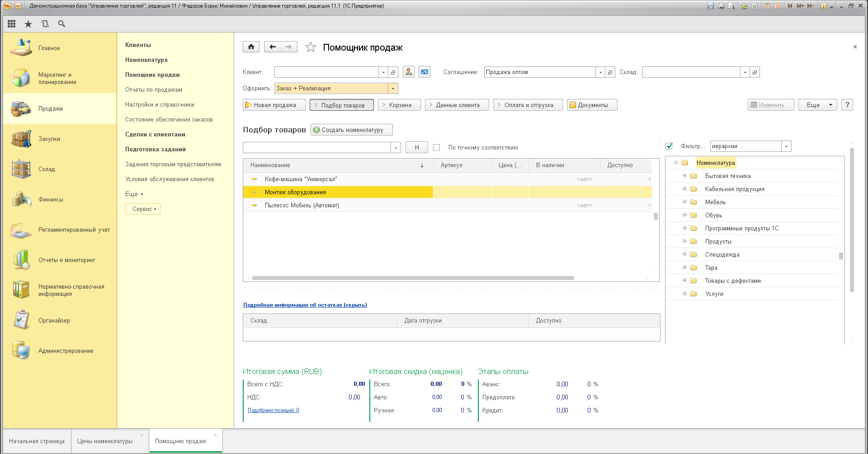Select the Кофе-машина "Универсал" row
This screenshot has width=868, height=454.
(448, 179)
